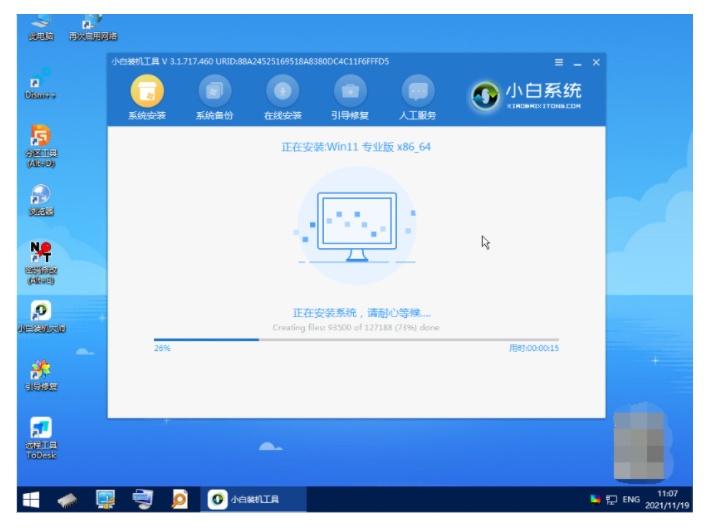Image resolution: width=711 pixels, height=530 pixels.
Task: Launch 分区工具 partition tool shortcut
Action: coord(41,142)
